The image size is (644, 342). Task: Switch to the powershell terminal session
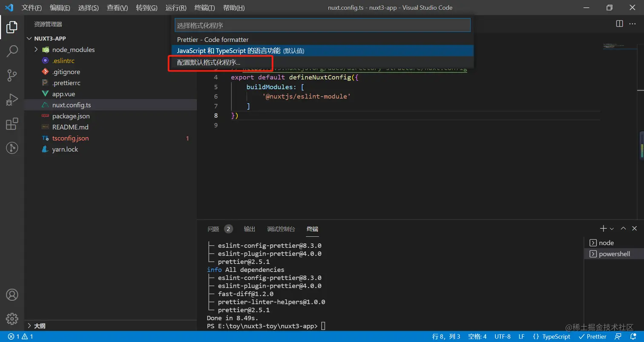[x=614, y=254]
